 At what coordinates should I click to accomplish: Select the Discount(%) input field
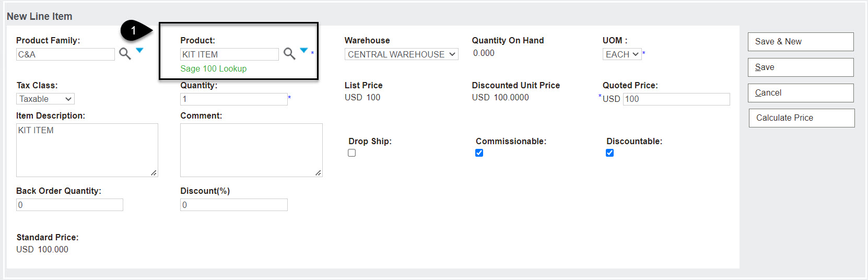coord(233,205)
